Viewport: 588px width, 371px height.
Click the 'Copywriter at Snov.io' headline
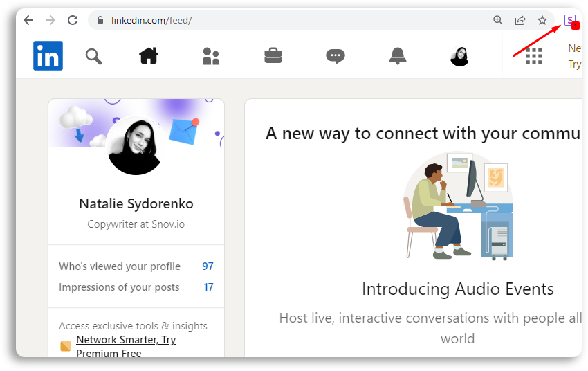coord(136,224)
